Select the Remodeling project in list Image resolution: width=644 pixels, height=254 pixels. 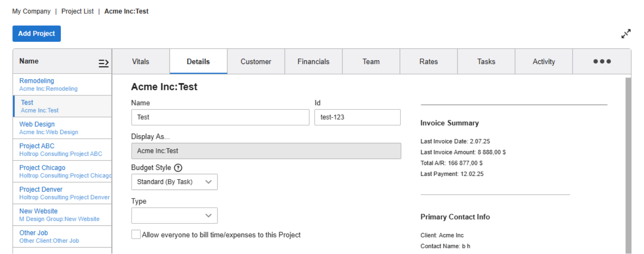37,81
